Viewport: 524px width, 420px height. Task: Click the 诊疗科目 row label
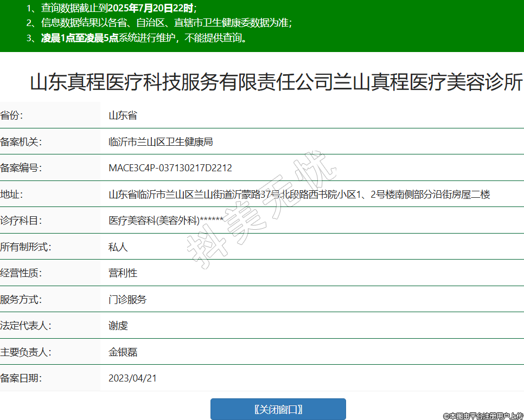click(21, 221)
